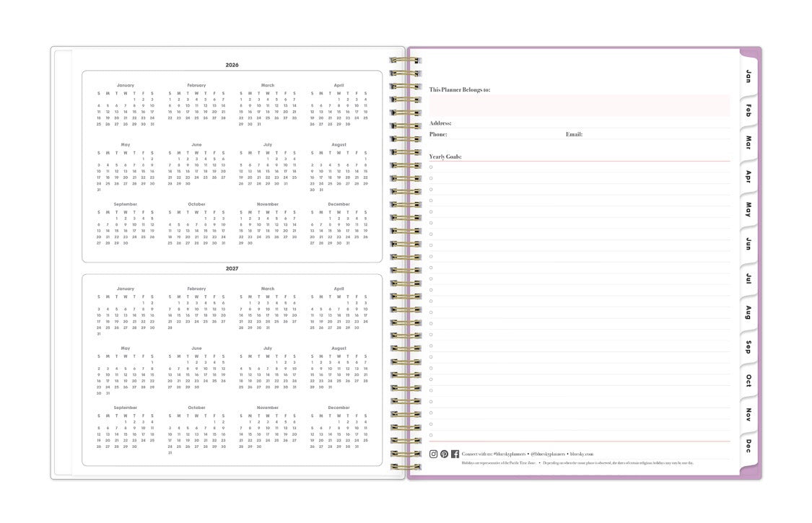This screenshot has height=523, width=812.
Task: Open the bluesky.com link
Action: pos(582,453)
